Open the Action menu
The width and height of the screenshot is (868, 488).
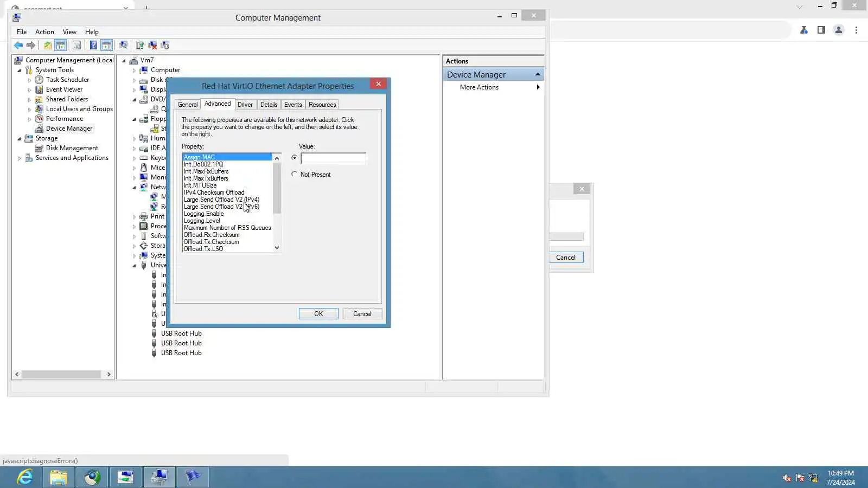click(44, 32)
